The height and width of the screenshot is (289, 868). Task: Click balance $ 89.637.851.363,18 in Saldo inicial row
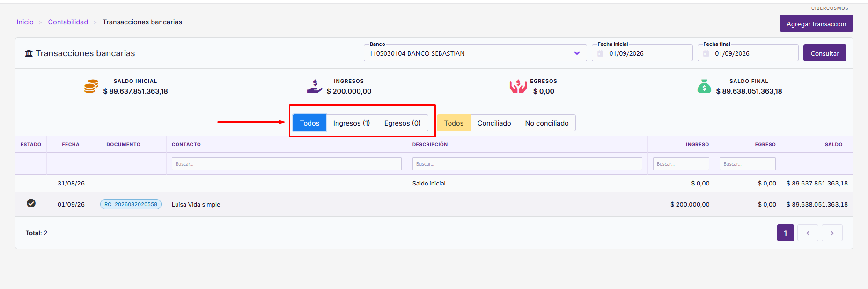[817, 184]
